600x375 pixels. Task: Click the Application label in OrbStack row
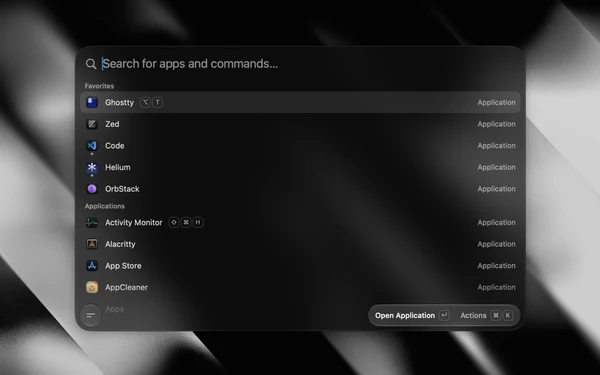coord(496,189)
